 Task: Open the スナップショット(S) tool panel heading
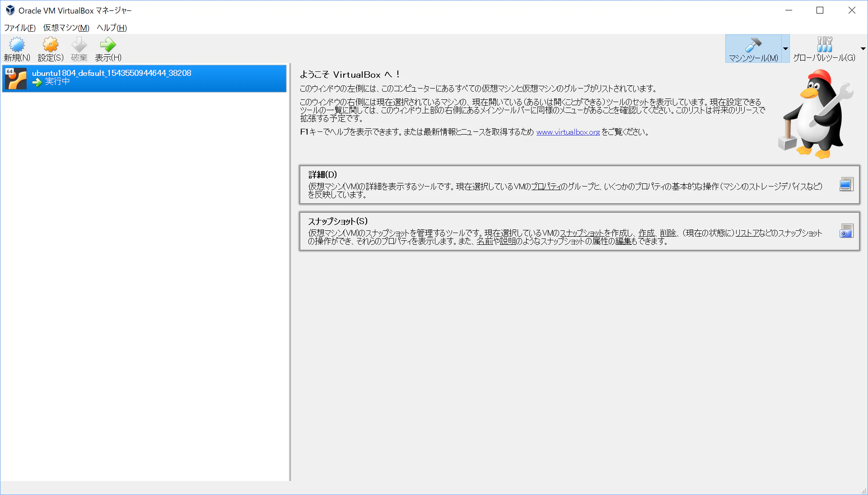[x=338, y=221]
